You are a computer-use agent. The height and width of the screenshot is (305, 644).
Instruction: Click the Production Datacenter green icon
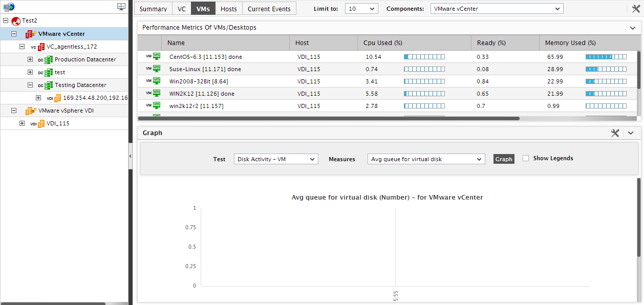(x=49, y=59)
